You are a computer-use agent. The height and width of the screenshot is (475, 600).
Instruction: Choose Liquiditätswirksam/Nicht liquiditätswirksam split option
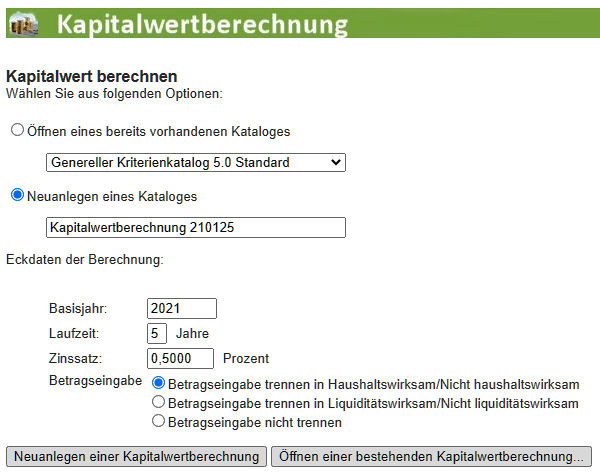pyautogui.click(x=158, y=403)
